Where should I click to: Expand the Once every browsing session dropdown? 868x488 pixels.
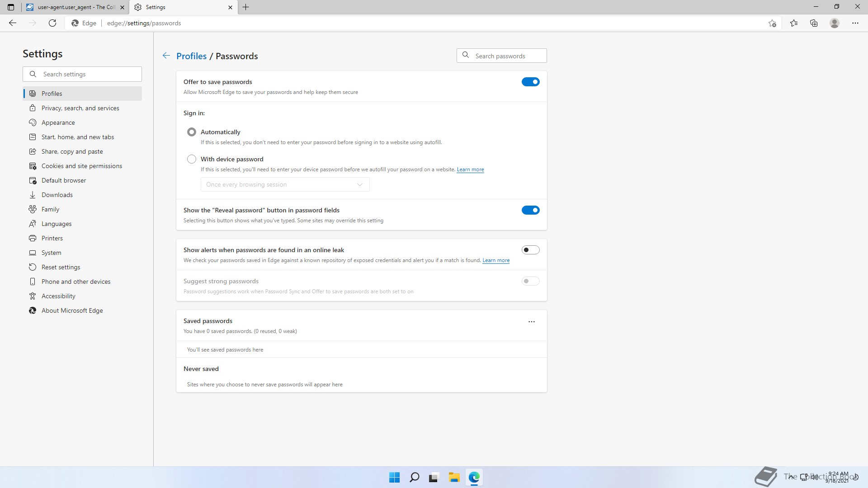pyautogui.click(x=285, y=184)
